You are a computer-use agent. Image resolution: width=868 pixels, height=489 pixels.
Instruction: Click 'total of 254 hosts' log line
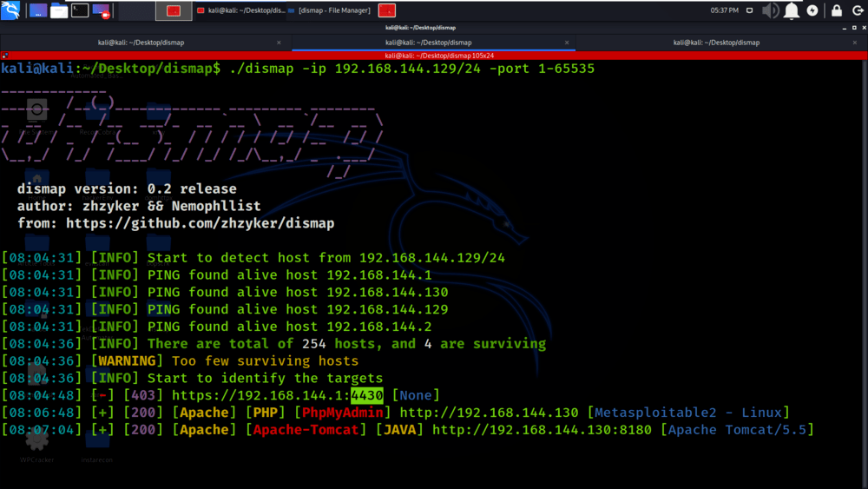pos(273,343)
